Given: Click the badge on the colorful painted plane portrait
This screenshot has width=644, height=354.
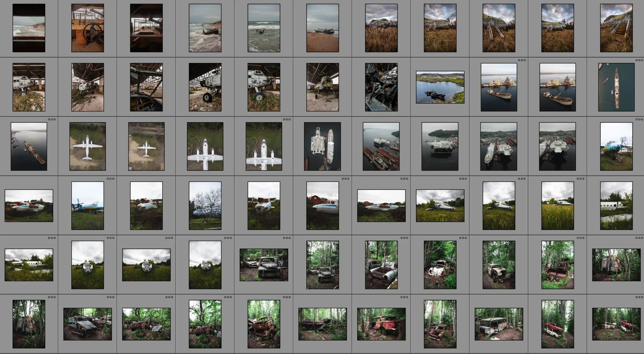Looking at the screenshot, I should tap(110, 179).
